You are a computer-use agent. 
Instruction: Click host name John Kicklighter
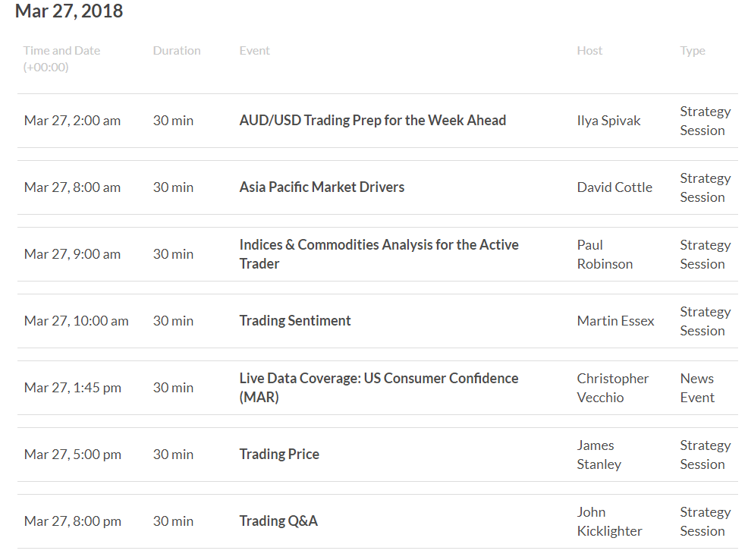tap(610, 521)
